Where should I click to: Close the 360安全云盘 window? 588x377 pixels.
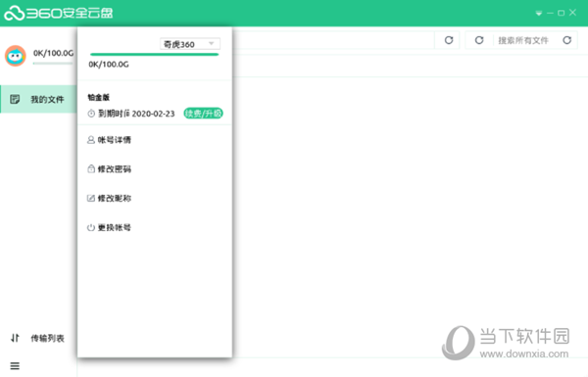point(573,13)
